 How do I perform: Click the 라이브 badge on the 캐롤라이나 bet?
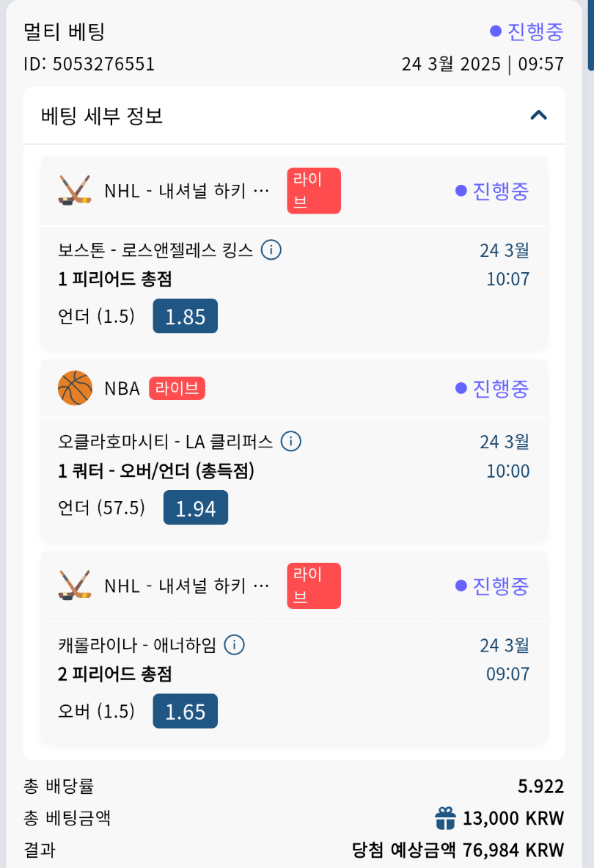[x=314, y=586]
